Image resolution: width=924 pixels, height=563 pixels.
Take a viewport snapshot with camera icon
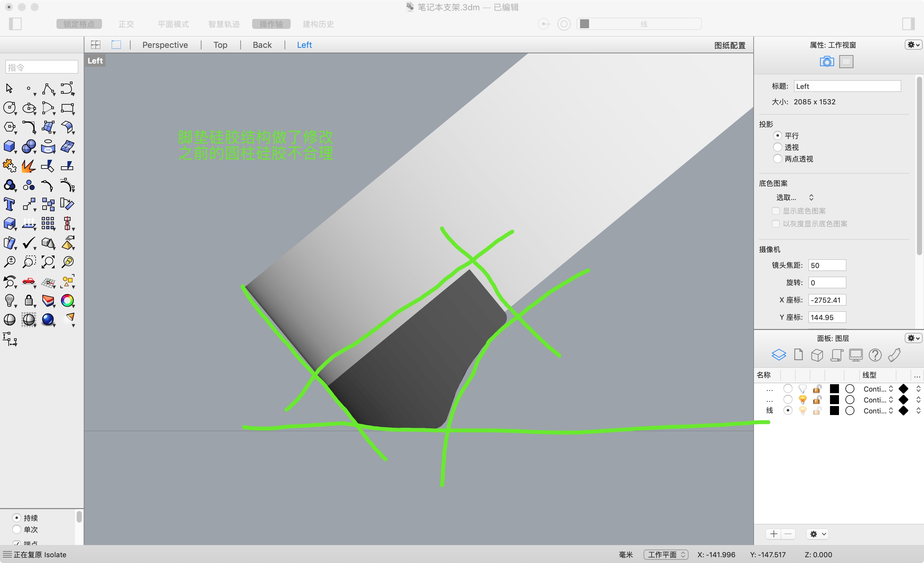click(x=827, y=61)
